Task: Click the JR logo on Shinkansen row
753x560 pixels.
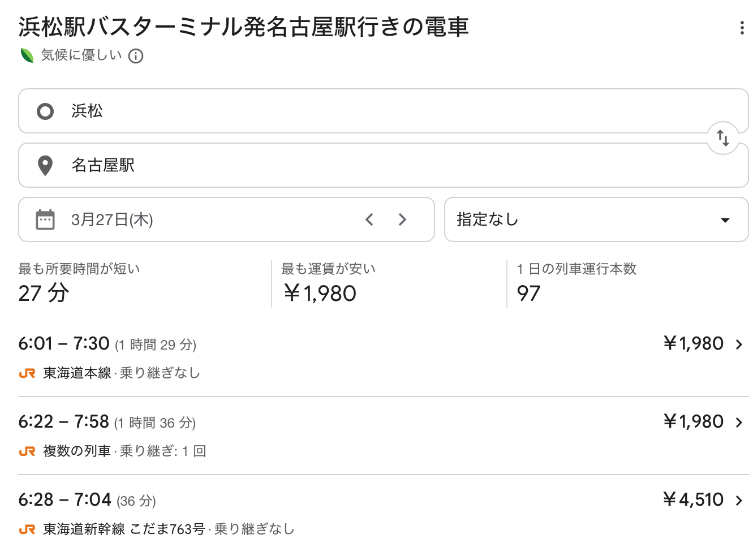Action: coord(27,529)
